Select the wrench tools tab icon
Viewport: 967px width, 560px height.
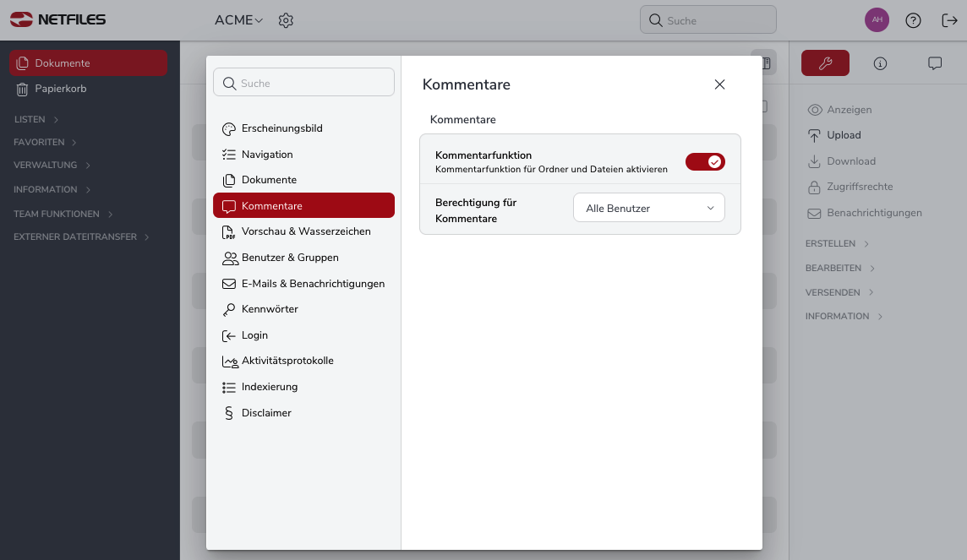(825, 63)
